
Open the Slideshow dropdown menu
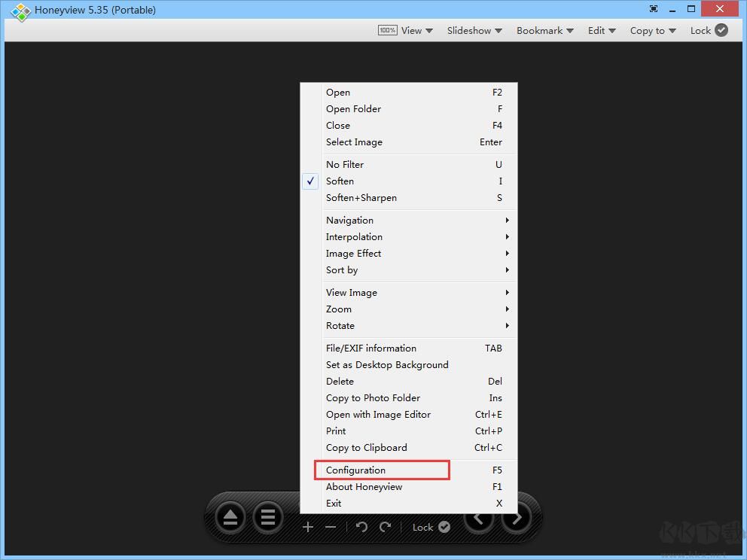coord(474,30)
